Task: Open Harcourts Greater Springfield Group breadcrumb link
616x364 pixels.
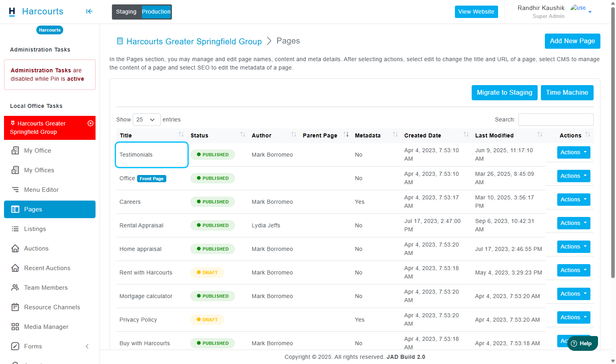Action: (194, 42)
